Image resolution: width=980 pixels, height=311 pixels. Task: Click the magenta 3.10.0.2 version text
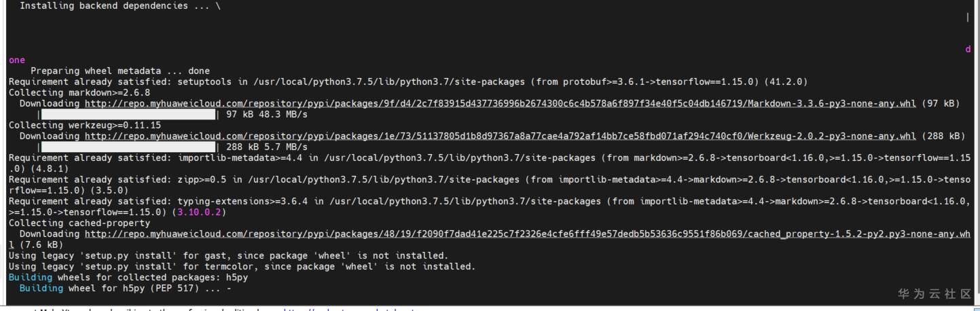point(200,212)
